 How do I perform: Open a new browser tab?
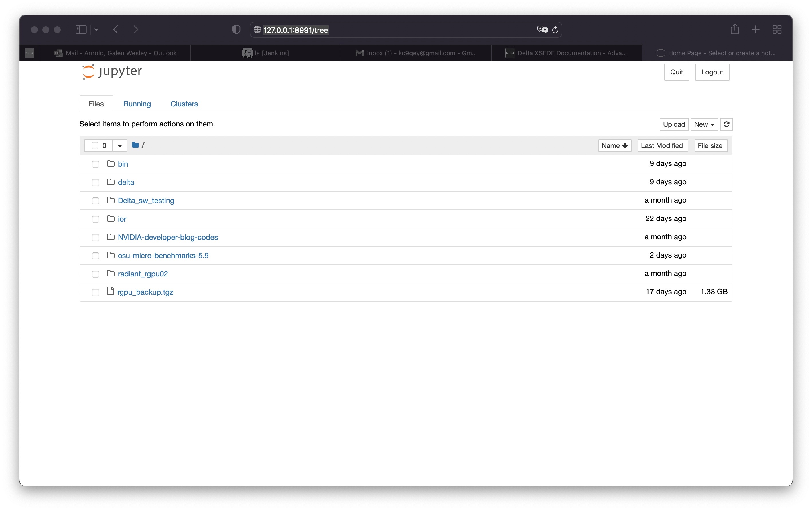pos(756,30)
